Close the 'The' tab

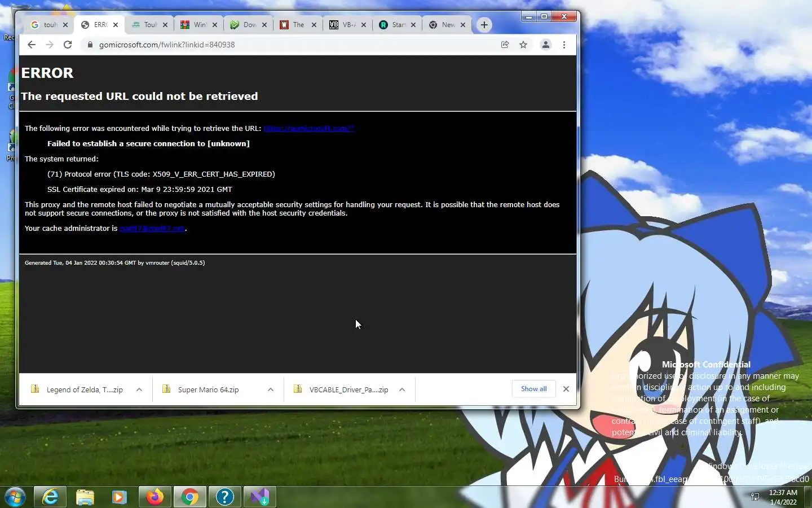(x=314, y=25)
